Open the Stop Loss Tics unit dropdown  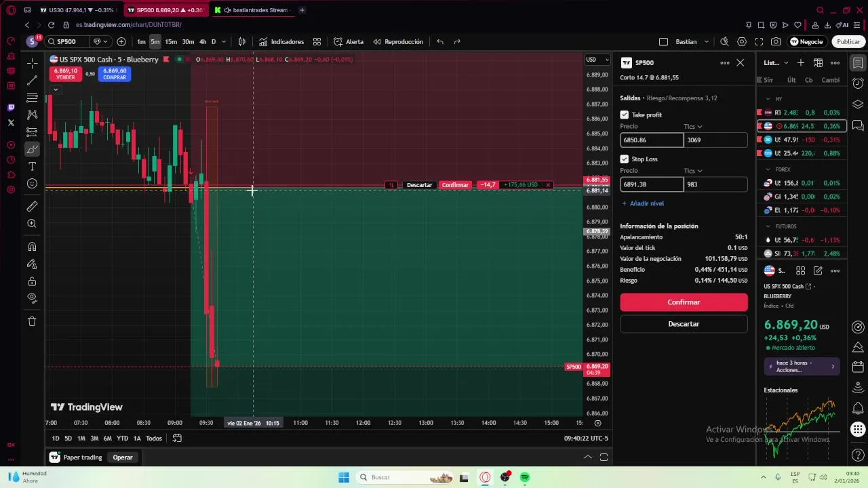click(x=693, y=171)
